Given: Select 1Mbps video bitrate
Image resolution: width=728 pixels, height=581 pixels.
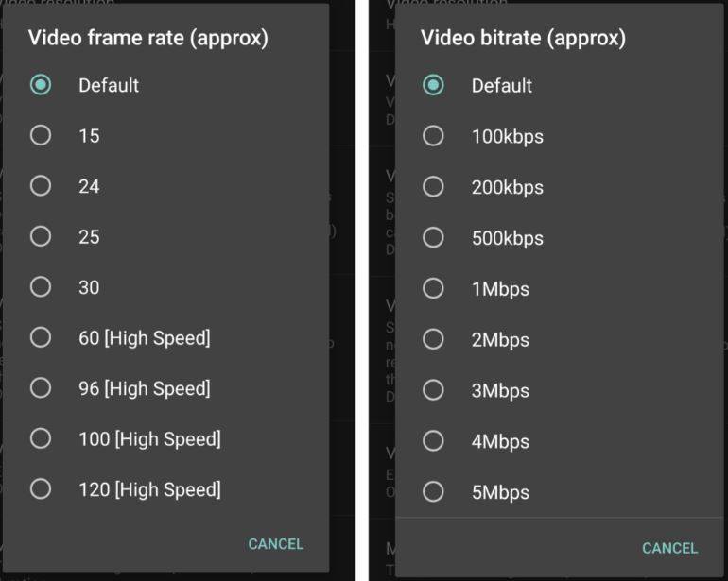Looking at the screenshot, I should pyautogui.click(x=433, y=289).
